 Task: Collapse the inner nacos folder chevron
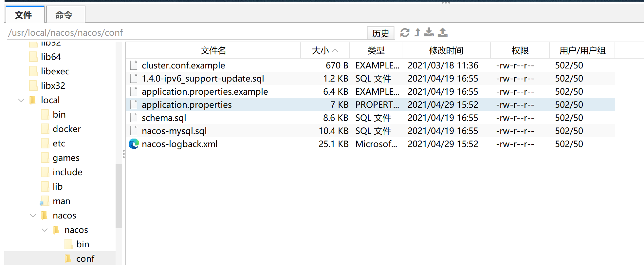coord(45,230)
